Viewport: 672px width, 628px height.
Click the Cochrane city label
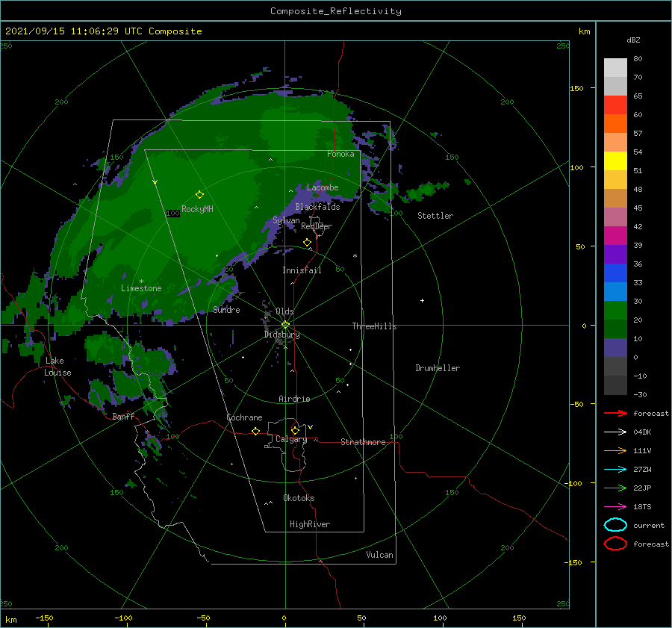tap(244, 417)
